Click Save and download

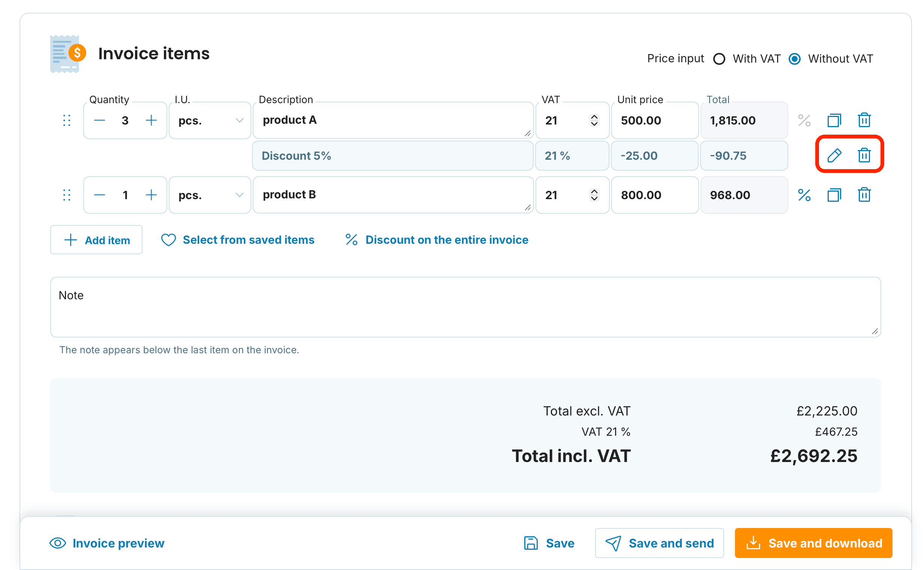tap(813, 543)
